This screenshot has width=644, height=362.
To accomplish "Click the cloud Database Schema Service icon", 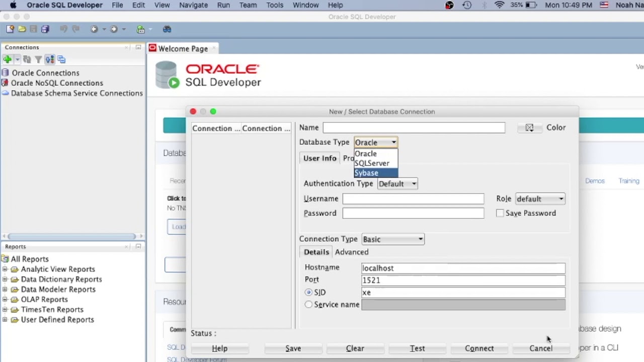I will pos(5,93).
